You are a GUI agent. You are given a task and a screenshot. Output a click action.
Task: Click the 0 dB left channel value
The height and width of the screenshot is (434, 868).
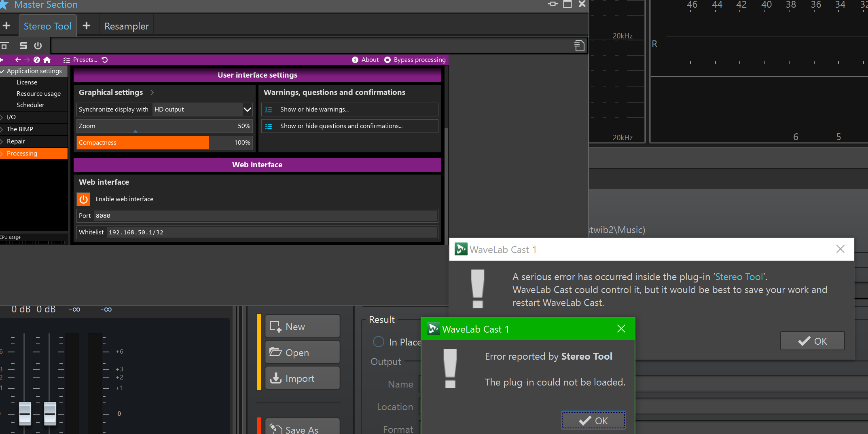(x=21, y=309)
